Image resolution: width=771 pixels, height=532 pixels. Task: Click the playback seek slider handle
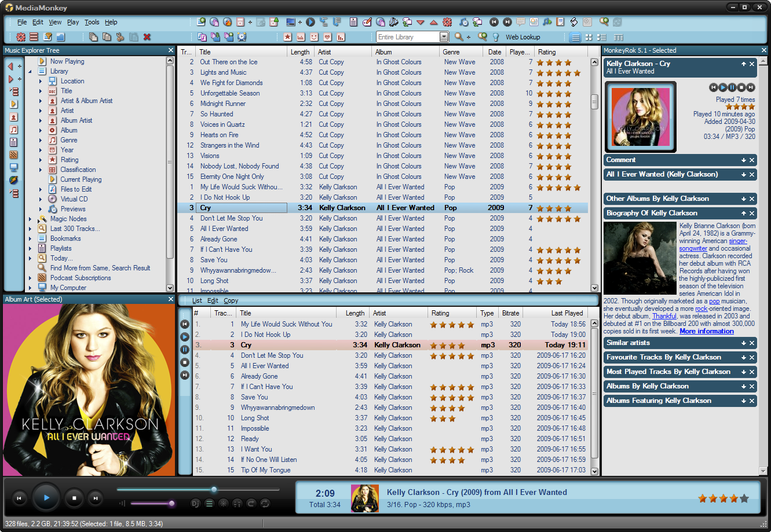pos(214,490)
